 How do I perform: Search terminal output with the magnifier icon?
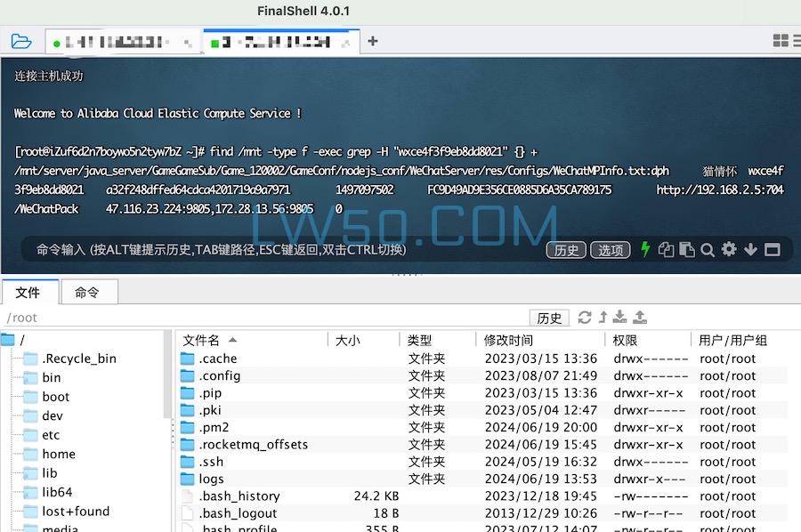point(708,250)
